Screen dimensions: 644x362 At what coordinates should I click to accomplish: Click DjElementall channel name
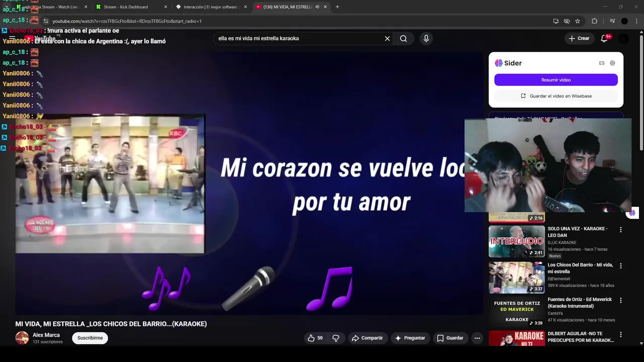click(559, 279)
